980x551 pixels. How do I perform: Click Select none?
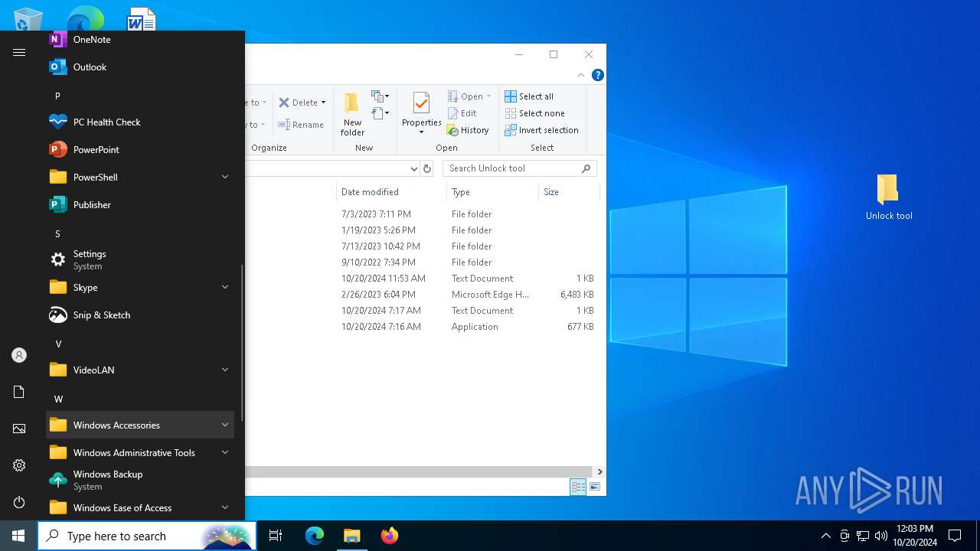click(534, 113)
